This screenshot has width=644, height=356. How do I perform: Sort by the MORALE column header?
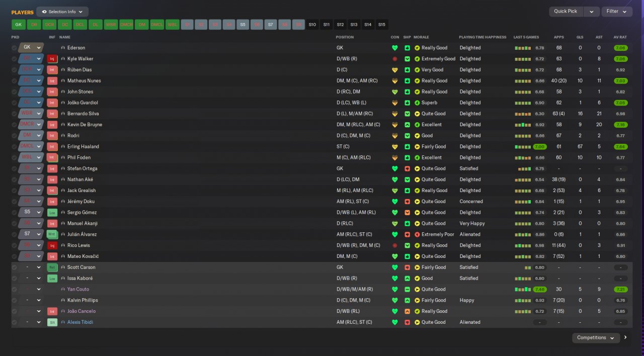422,37
